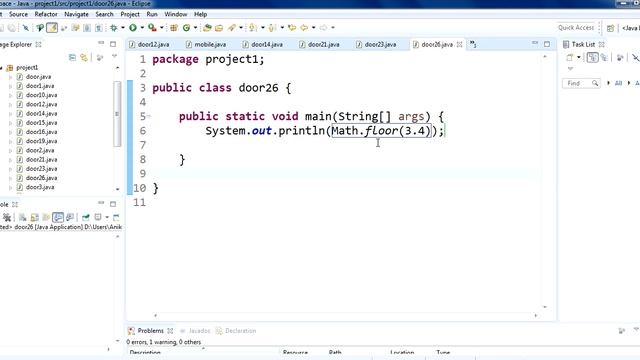
Task: Select door3.java in Package Explorer
Action: (x=40, y=187)
